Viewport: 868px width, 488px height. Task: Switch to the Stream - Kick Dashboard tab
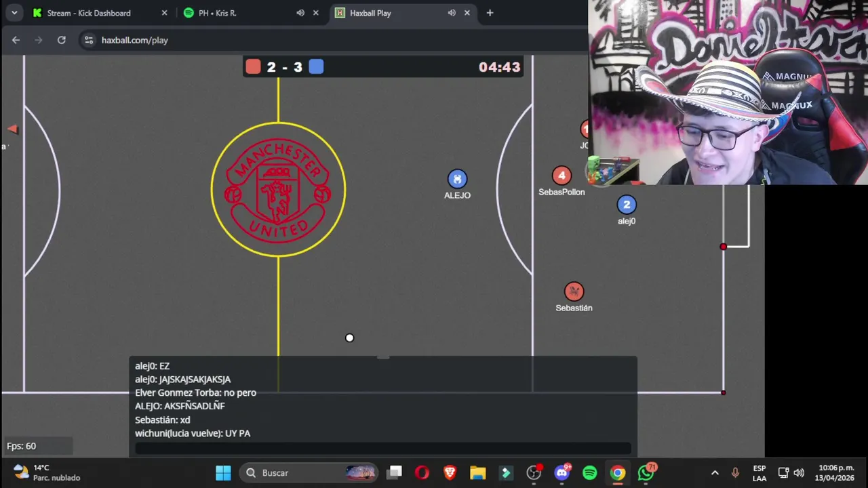click(88, 13)
